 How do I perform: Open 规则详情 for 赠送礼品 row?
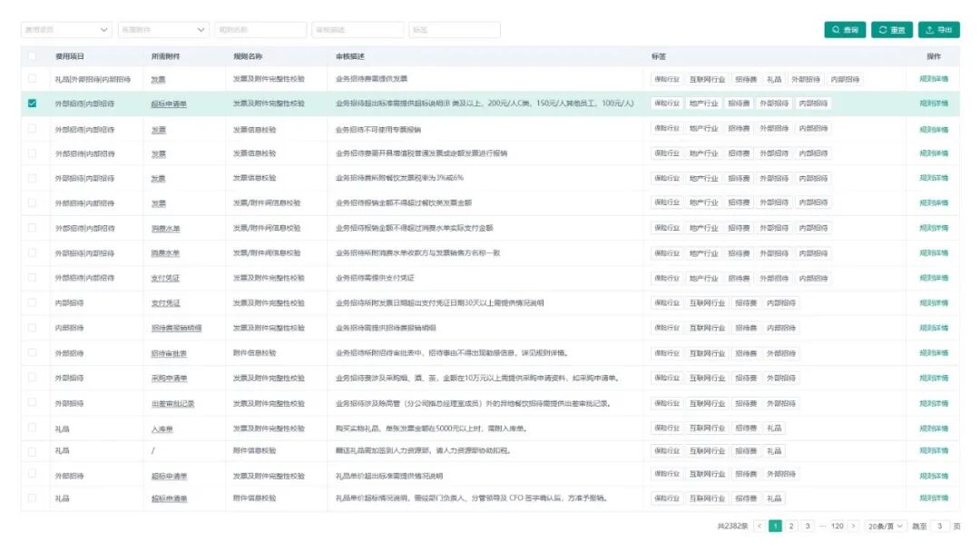(x=934, y=450)
